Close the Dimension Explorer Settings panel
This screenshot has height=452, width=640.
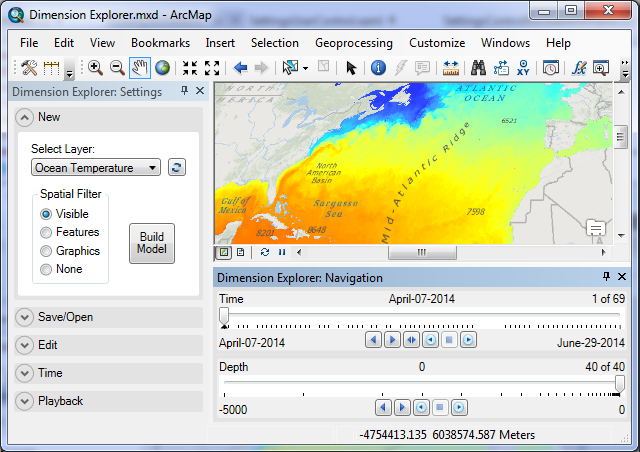tap(200, 91)
